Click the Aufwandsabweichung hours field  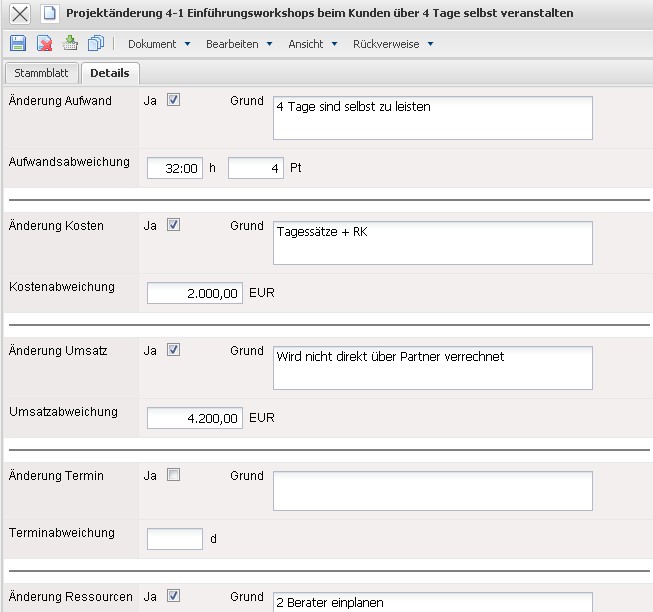tap(176, 168)
